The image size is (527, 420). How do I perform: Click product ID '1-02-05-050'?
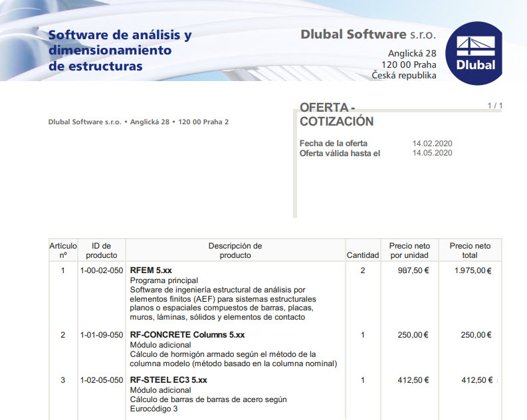click(102, 380)
